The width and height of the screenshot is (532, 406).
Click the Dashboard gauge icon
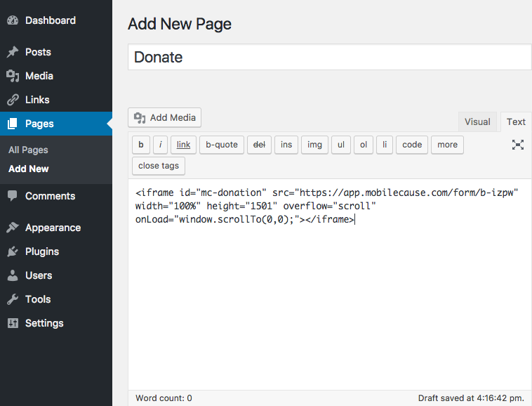point(13,20)
